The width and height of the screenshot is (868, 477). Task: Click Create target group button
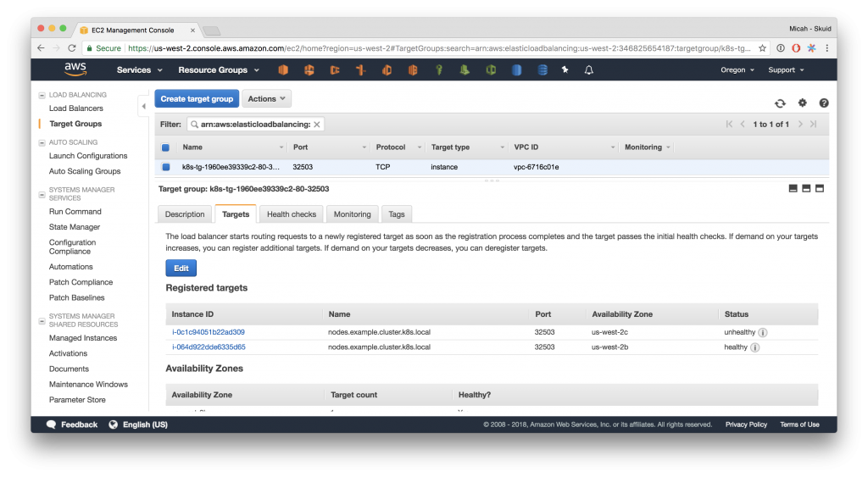[197, 98]
